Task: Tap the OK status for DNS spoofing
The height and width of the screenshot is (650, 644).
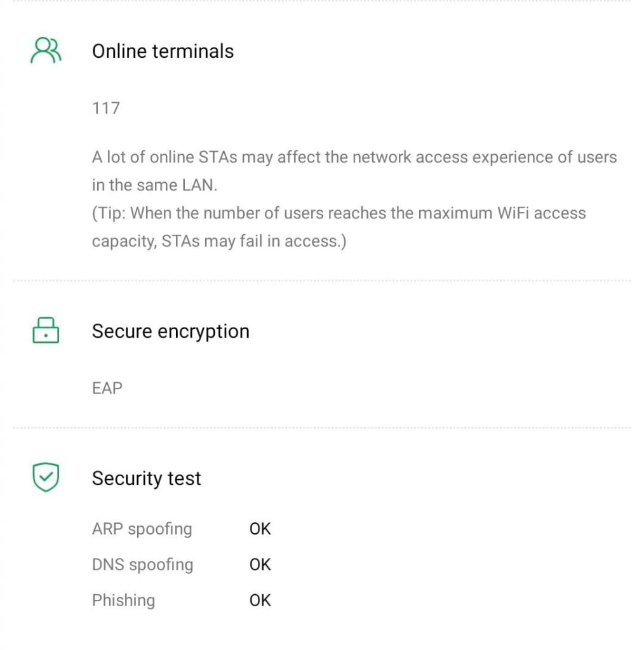Action: point(260,564)
